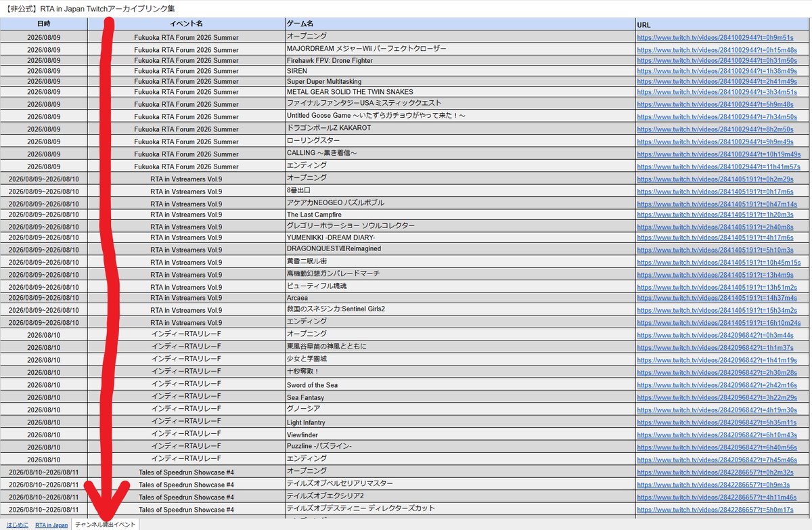
Task: Follow the URL for The Last Campfire
Action: tap(715, 215)
